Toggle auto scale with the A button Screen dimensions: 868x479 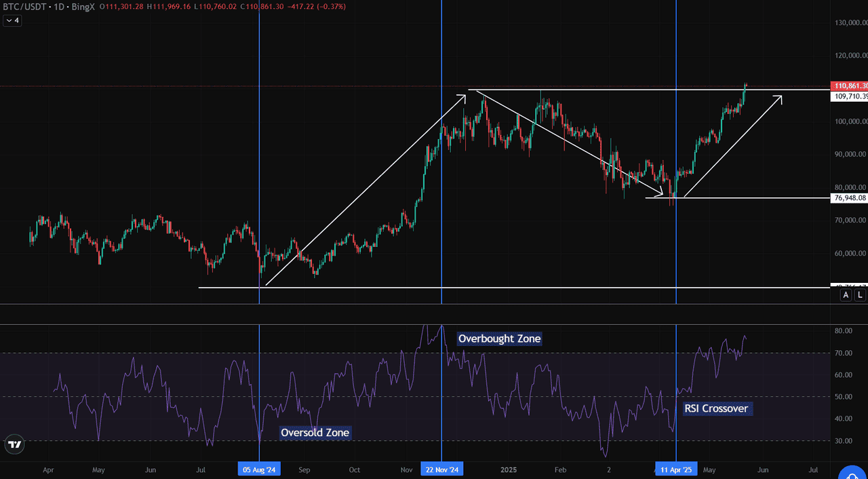point(846,294)
